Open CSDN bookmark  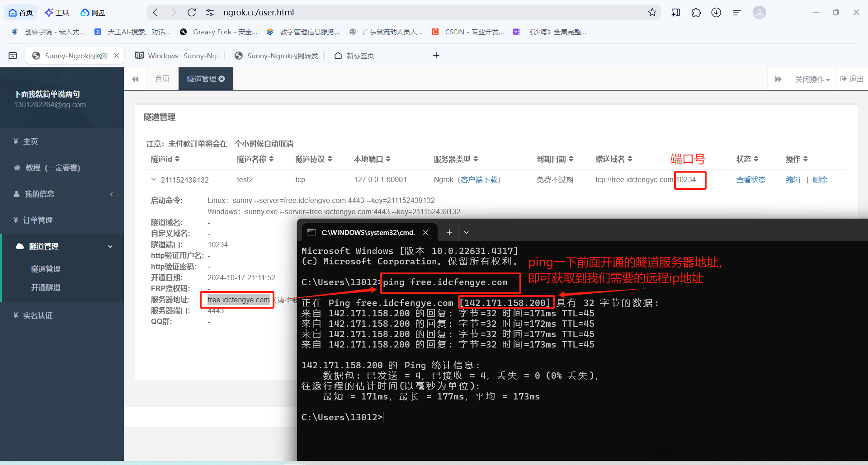coord(468,32)
